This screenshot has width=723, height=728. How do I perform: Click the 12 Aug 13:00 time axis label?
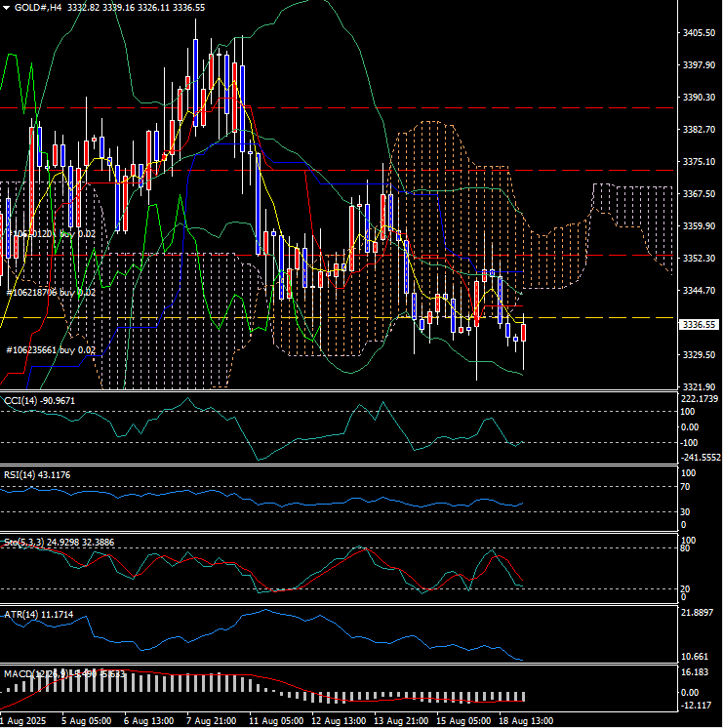coord(339,720)
